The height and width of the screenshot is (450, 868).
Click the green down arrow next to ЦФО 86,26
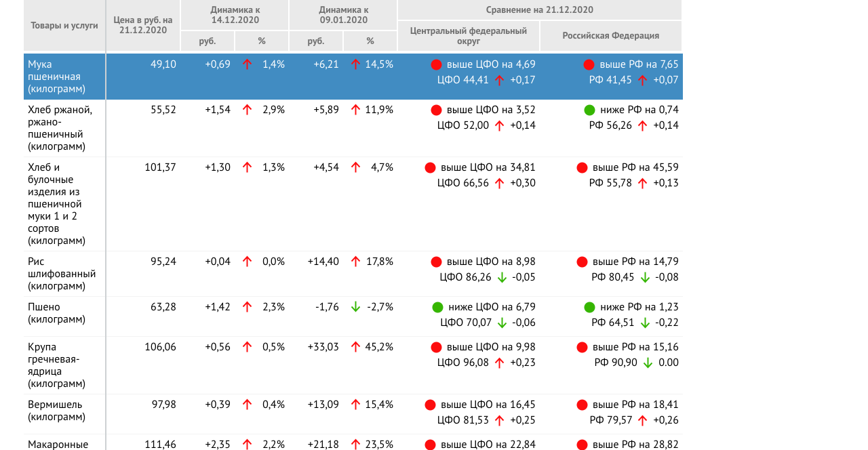pos(502,277)
